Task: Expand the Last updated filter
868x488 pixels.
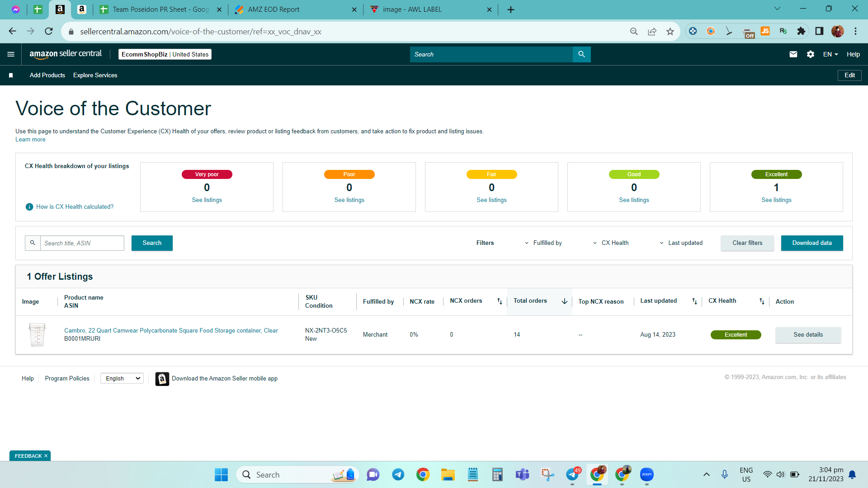Action: [681, 243]
